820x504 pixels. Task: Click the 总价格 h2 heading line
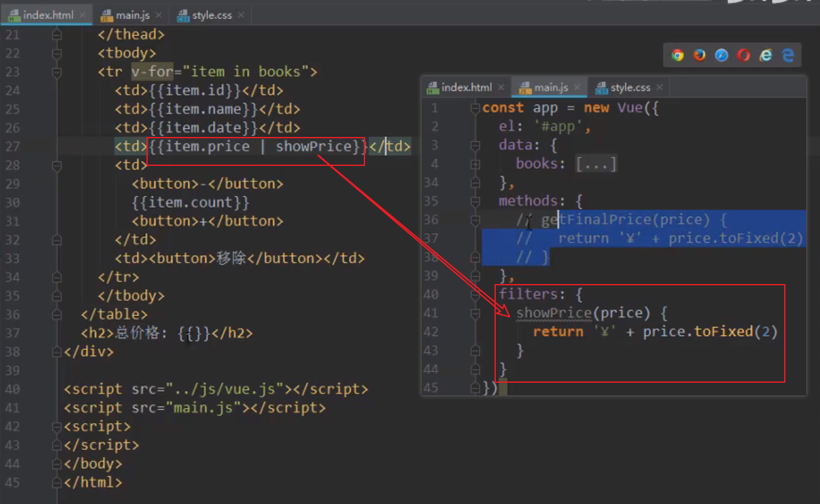coord(167,333)
